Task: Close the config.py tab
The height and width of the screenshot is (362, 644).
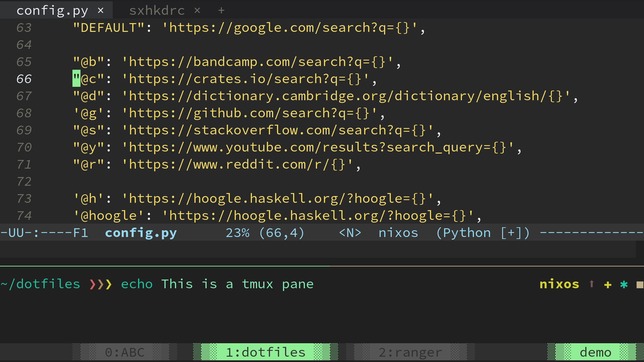Action: click(x=101, y=10)
